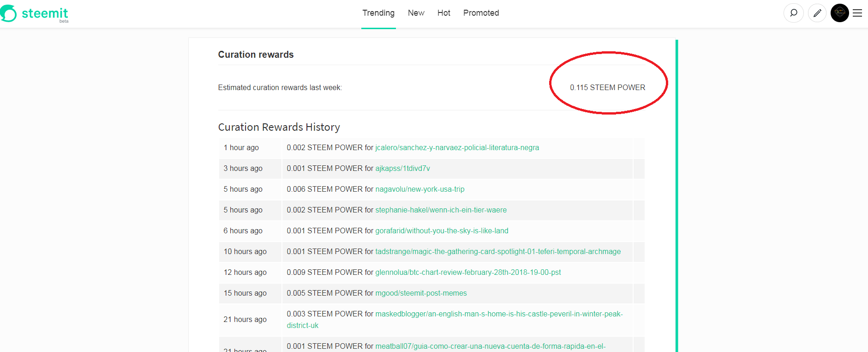868x352 pixels.
Task: Click the steemit wordmark text
Action: [45, 13]
